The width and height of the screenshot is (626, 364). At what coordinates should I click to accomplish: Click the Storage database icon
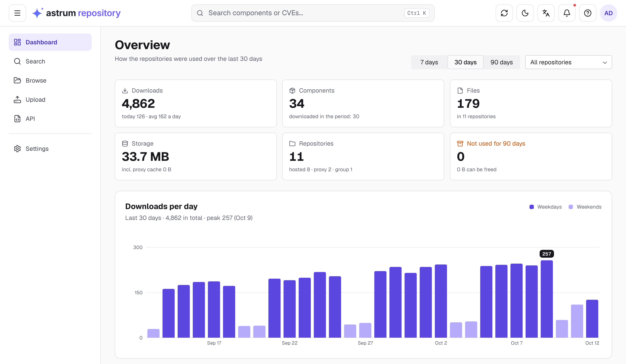(125, 143)
